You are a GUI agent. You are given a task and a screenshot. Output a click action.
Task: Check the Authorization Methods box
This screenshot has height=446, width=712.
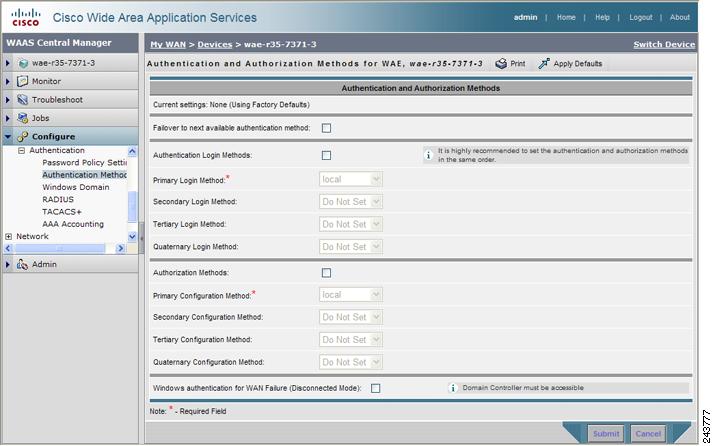point(326,273)
